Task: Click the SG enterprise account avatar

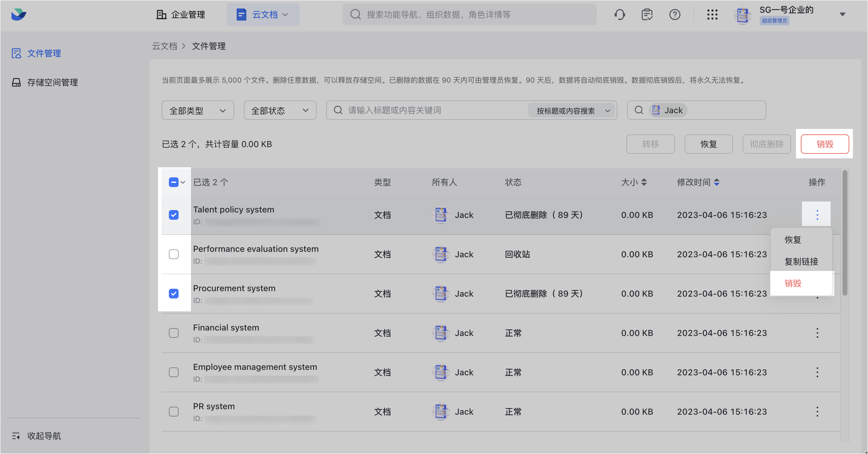Action: 743,15
